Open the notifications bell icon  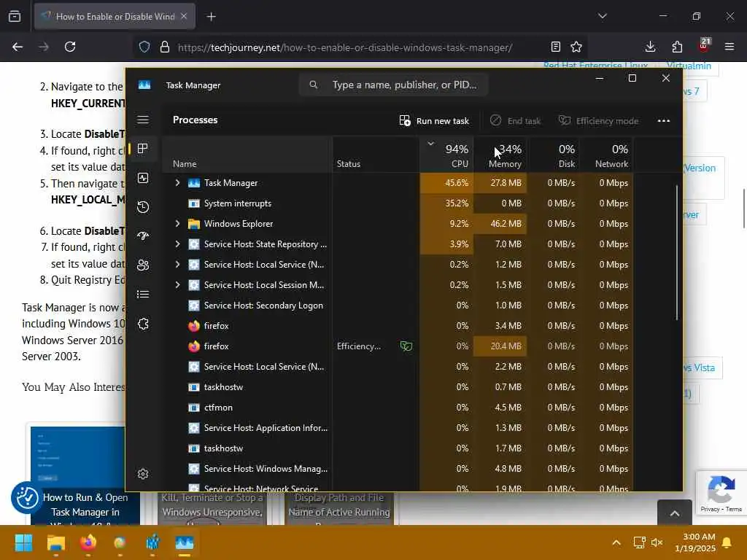727,542
